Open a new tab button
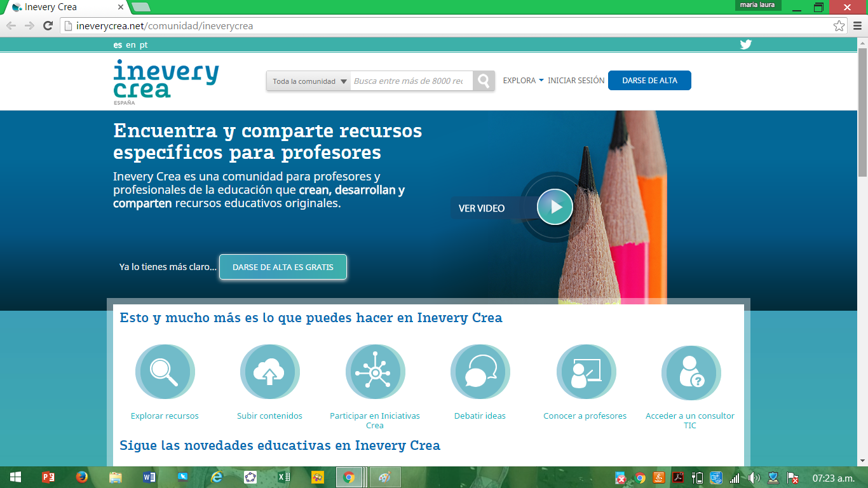The width and height of the screenshot is (868, 488). [x=141, y=7]
